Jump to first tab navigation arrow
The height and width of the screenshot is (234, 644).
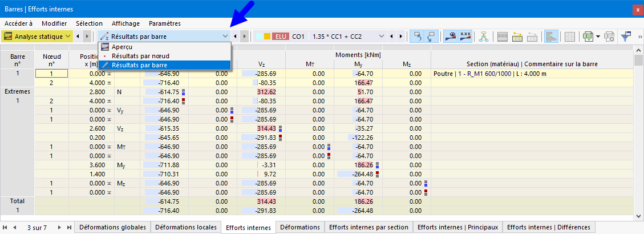5,227
